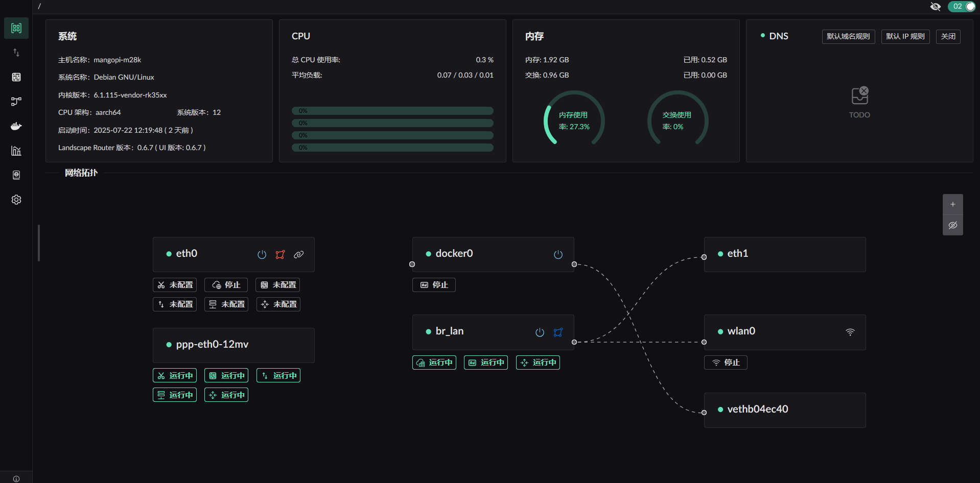Viewport: 980px width, 483px height.
Task: Toggle topology eye-slash visibility button
Action: click(x=953, y=225)
